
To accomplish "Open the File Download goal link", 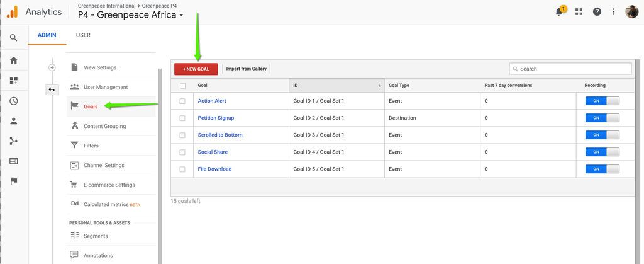I will (215, 169).
